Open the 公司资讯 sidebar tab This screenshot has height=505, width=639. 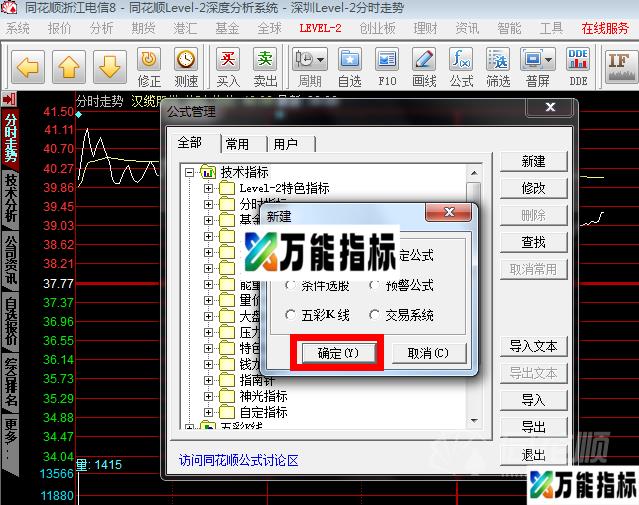click(x=11, y=260)
